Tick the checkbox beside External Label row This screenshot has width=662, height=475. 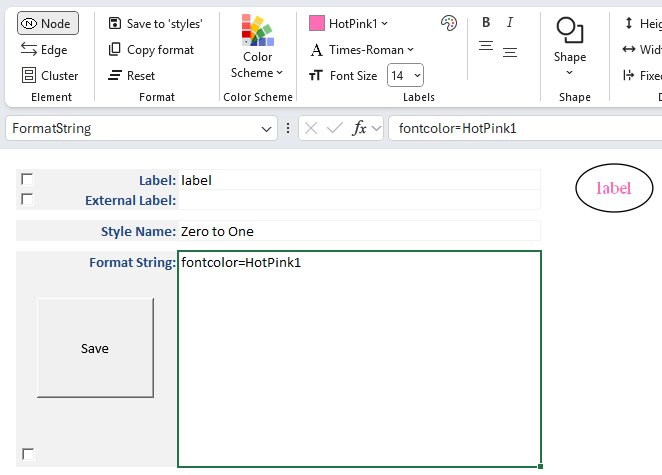(27, 199)
